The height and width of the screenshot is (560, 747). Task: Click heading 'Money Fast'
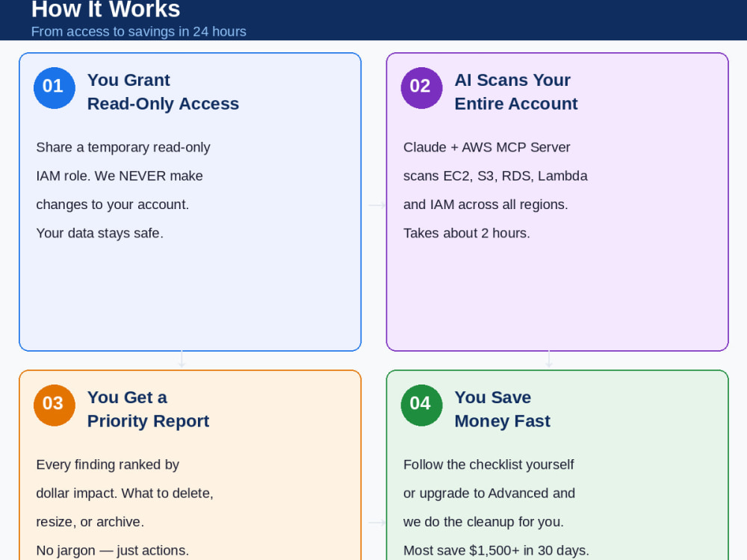point(502,421)
